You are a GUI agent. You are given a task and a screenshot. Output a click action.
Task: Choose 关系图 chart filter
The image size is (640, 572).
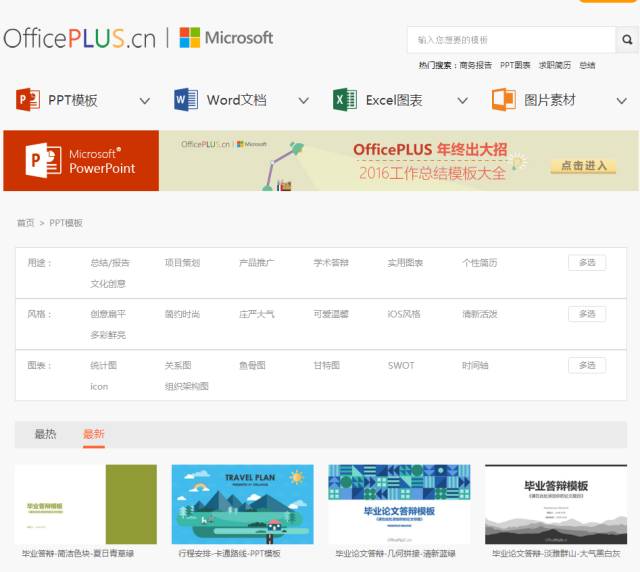[178, 365]
